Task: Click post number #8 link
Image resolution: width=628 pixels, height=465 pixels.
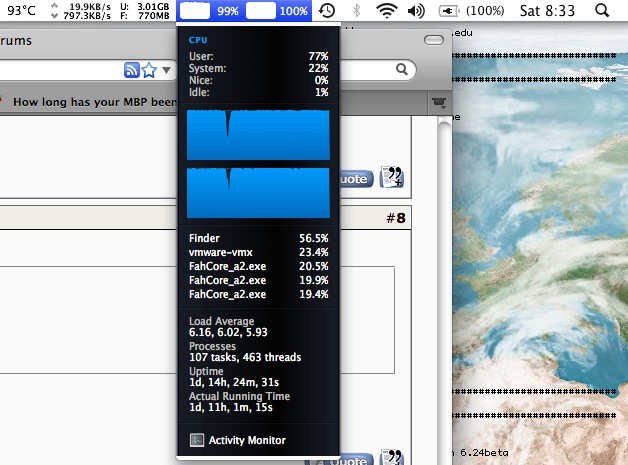Action: [x=396, y=218]
